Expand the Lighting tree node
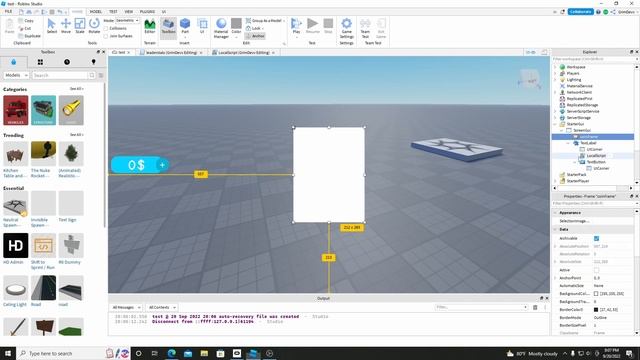 [555, 80]
